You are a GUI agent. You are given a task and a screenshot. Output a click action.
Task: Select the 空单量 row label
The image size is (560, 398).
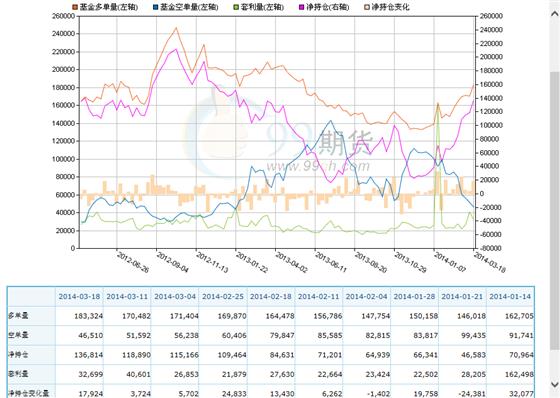[19, 335]
